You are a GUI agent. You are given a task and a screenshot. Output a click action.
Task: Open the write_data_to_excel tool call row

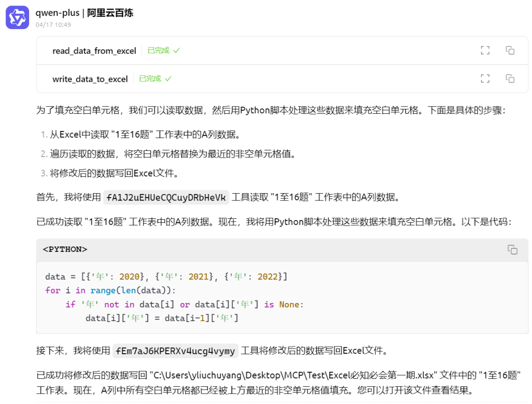point(282,79)
